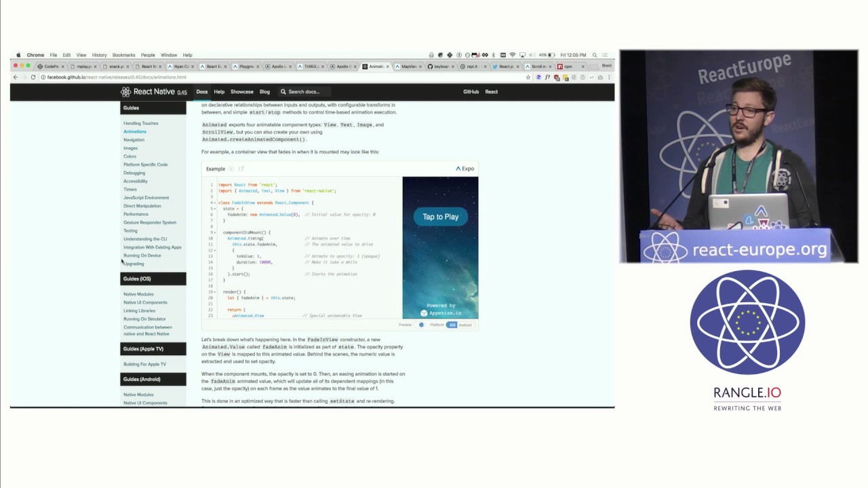Open the Running On Simulator guide
The height and width of the screenshot is (488, 868).
pos(144,319)
